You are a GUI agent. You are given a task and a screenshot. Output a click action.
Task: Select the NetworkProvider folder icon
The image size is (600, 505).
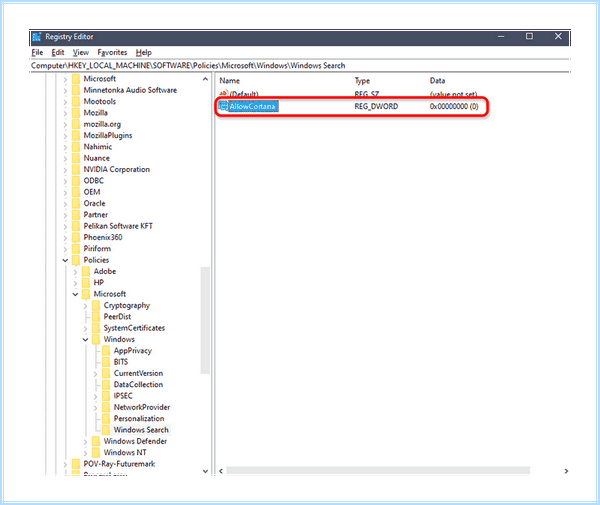pos(106,407)
